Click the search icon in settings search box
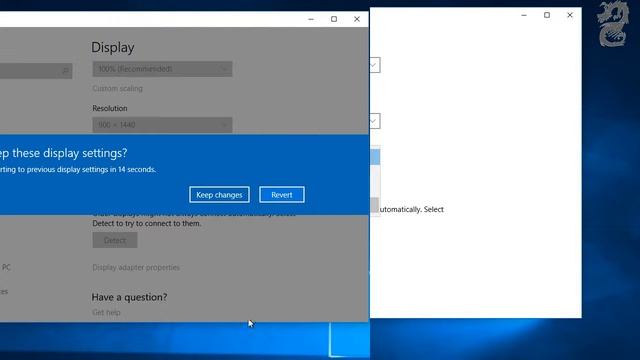This screenshot has height=360, width=640. [65, 71]
